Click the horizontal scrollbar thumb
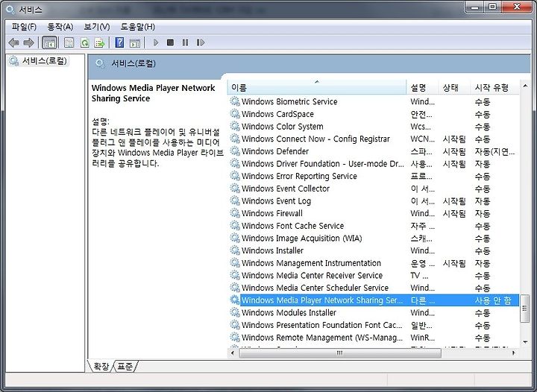The height and width of the screenshot is (392, 537). pos(340,353)
